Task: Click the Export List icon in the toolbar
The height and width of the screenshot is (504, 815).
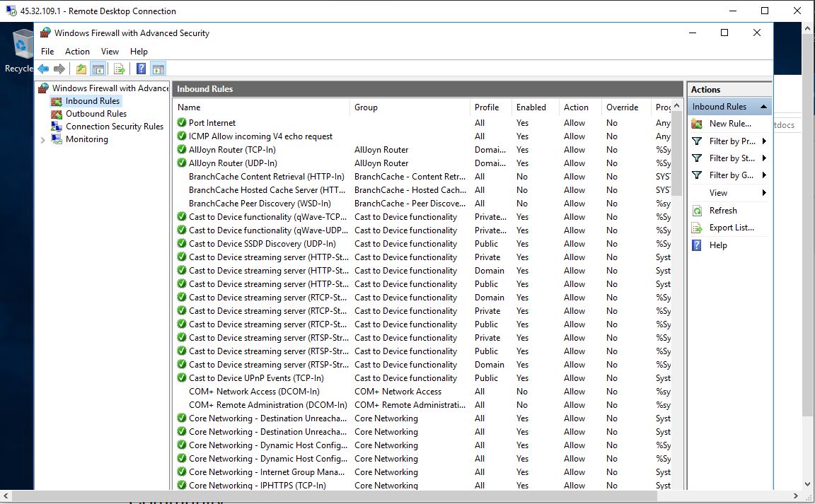Action: [x=119, y=69]
